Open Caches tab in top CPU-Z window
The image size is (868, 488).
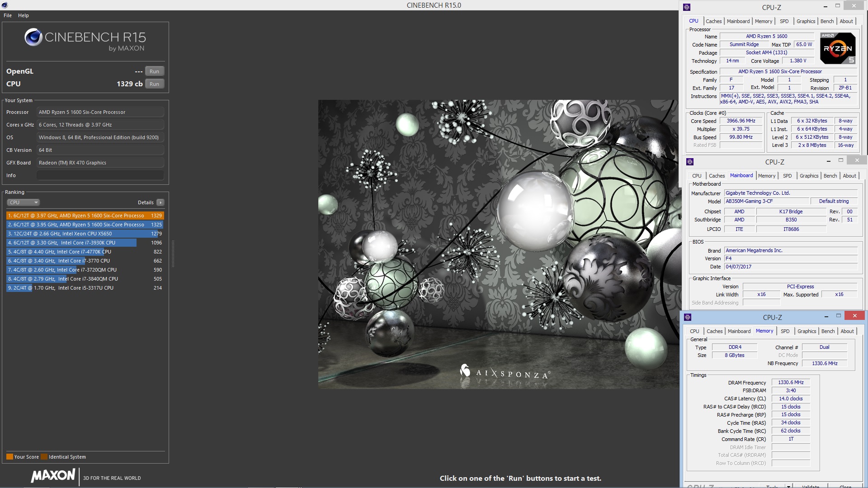(713, 21)
